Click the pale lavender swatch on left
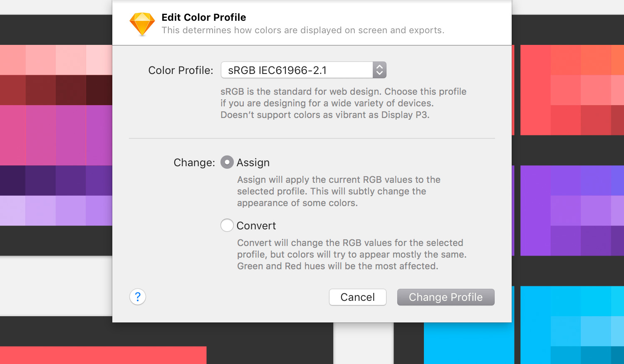624x364 pixels. pos(12,210)
